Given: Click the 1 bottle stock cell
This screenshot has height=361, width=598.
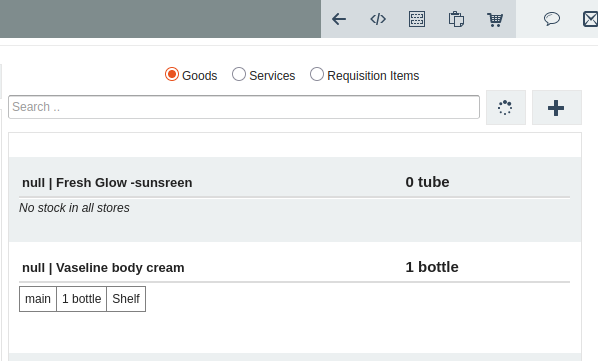Looking at the screenshot, I should [82, 299].
